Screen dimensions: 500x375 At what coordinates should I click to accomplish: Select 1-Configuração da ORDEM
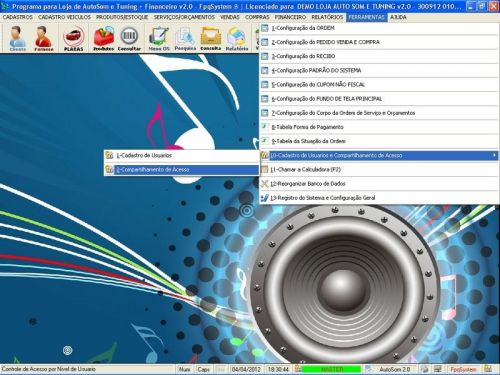(379, 28)
